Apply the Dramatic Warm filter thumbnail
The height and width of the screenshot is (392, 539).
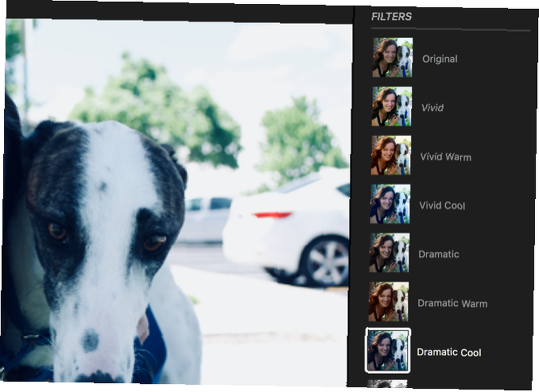389,302
